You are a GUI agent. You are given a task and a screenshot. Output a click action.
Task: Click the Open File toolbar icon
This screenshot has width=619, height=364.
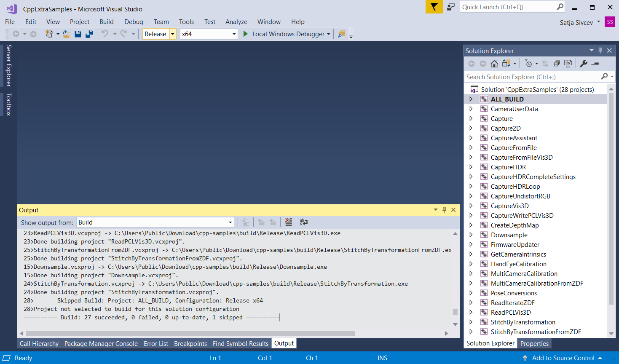point(67,34)
